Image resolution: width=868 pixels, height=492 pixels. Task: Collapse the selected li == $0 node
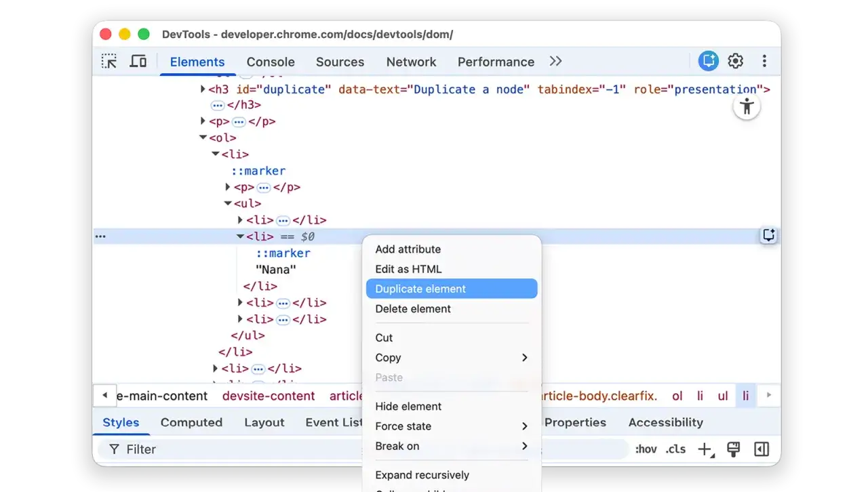[240, 237]
